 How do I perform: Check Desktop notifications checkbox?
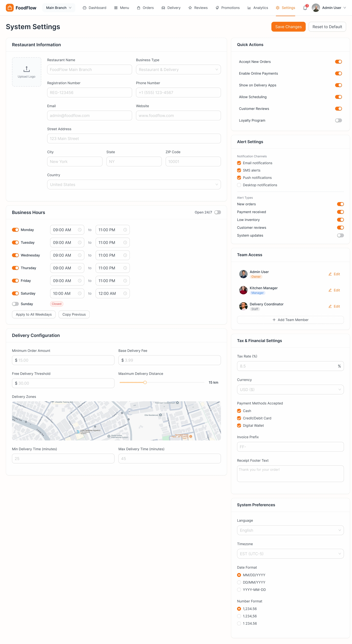(239, 185)
